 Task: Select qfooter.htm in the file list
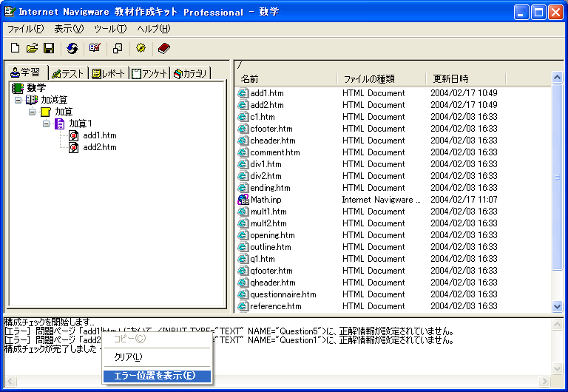click(x=271, y=271)
